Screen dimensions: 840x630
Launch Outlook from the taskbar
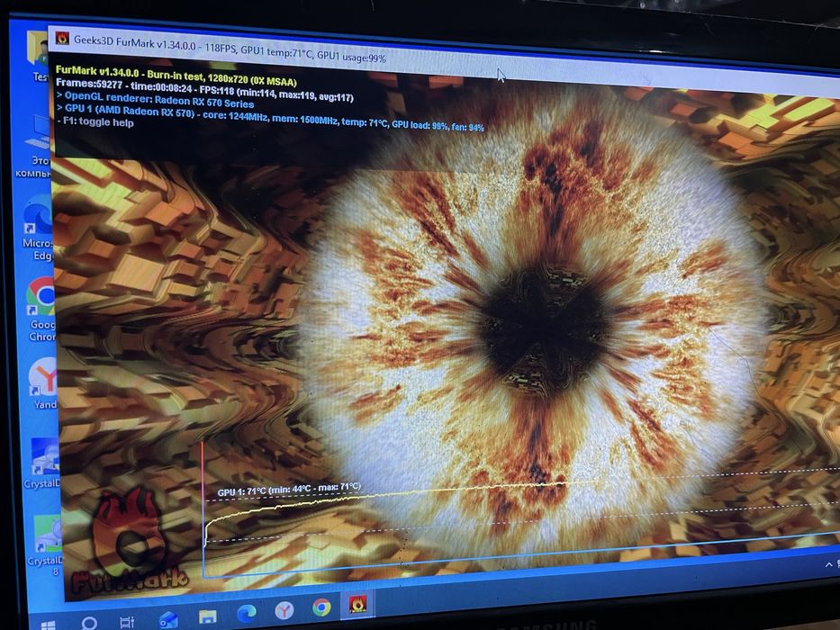click(x=167, y=620)
